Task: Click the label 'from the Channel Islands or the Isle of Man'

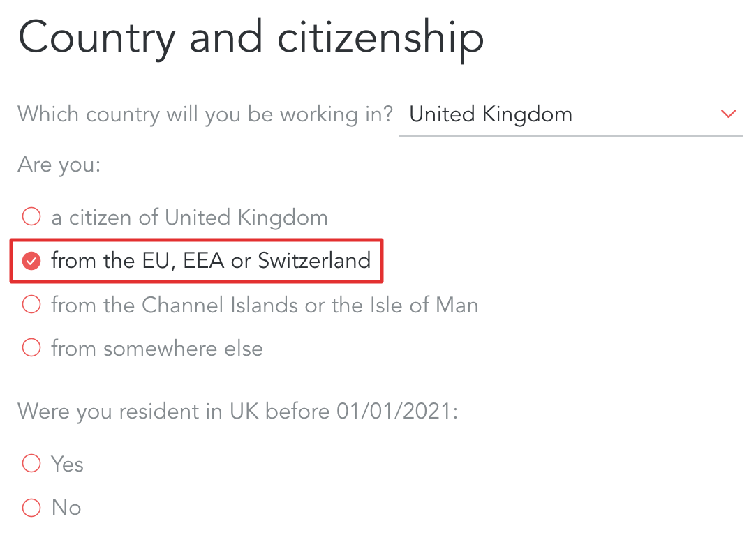Action: pyautogui.click(x=265, y=305)
